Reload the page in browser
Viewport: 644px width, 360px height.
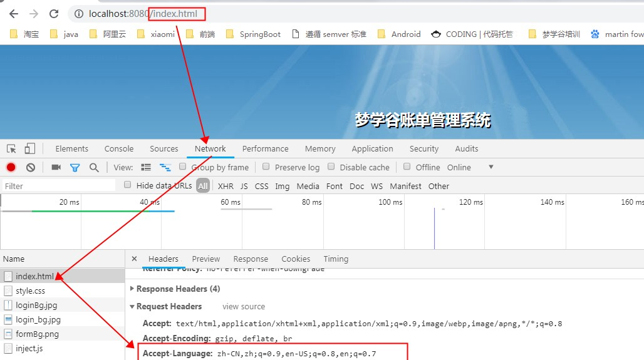54,14
